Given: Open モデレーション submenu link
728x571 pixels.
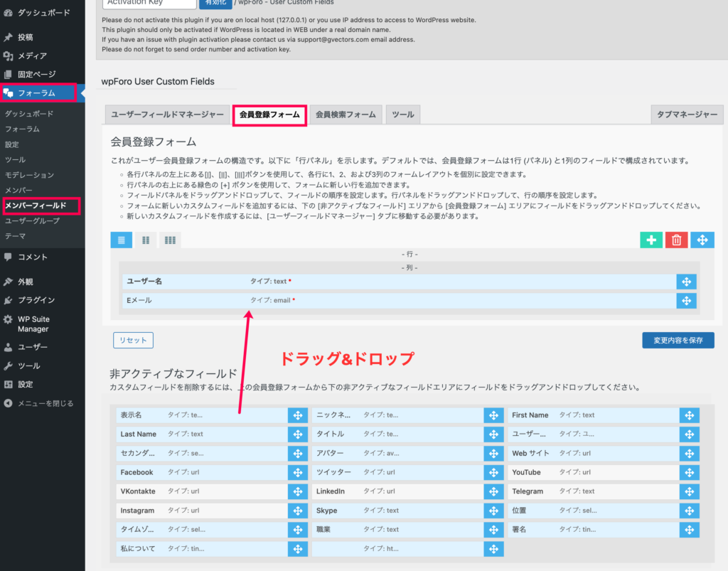Looking at the screenshot, I should click(29, 175).
